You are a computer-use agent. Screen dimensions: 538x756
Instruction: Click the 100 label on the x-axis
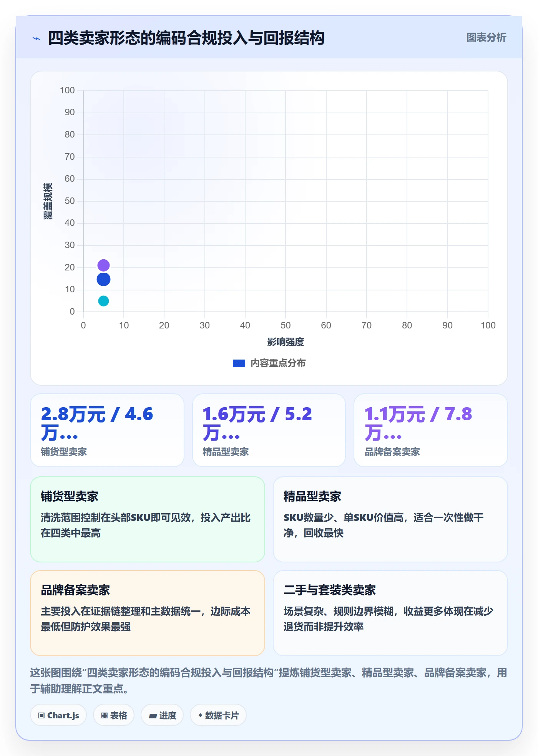pos(488,325)
